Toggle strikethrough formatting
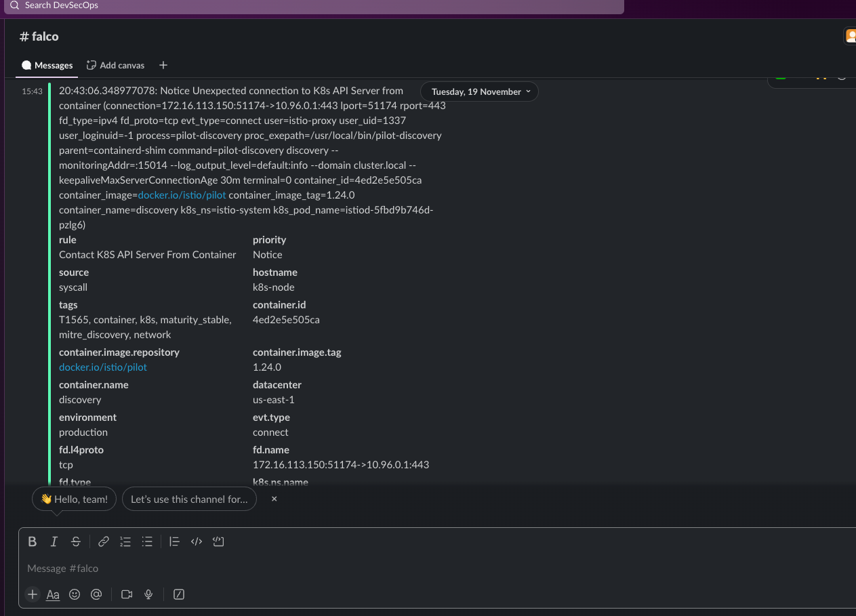Screen dimensions: 856x616 76,541
